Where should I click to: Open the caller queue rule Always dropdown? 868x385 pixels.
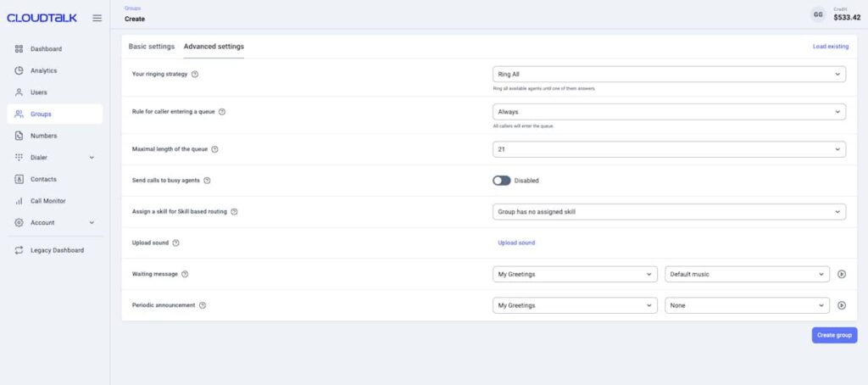tap(669, 112)
